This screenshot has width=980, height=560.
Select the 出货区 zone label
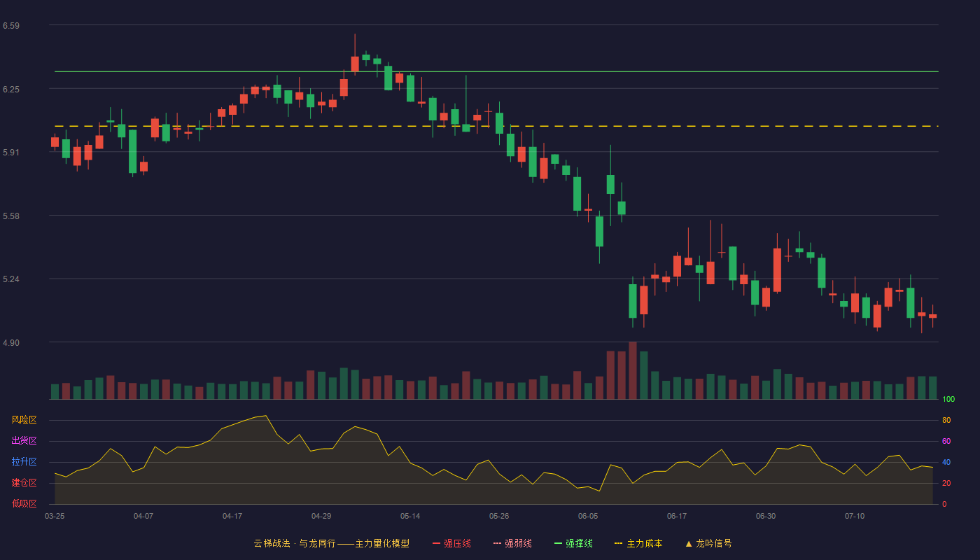pyautogui.click(x=24, y=441)
